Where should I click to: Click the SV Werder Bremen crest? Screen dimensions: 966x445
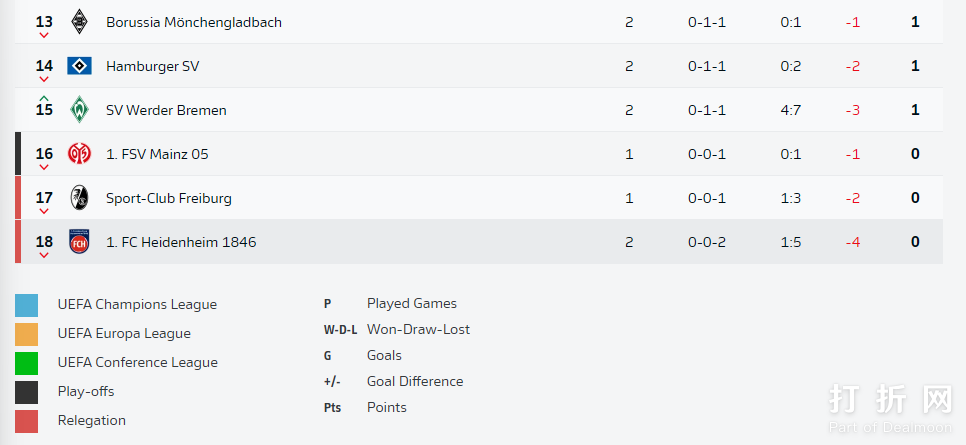click(79, 110)
